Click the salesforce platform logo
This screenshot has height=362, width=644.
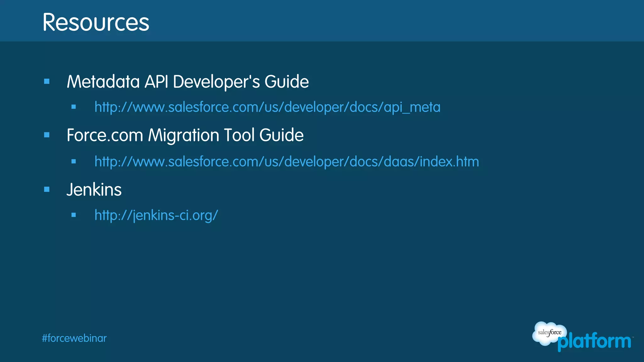click(x=582, y=337)
